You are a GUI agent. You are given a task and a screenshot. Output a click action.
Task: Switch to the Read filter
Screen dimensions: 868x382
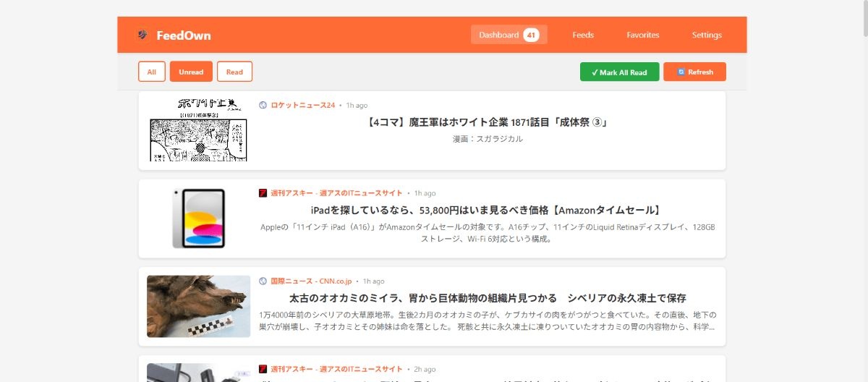[x=234, y=72]
